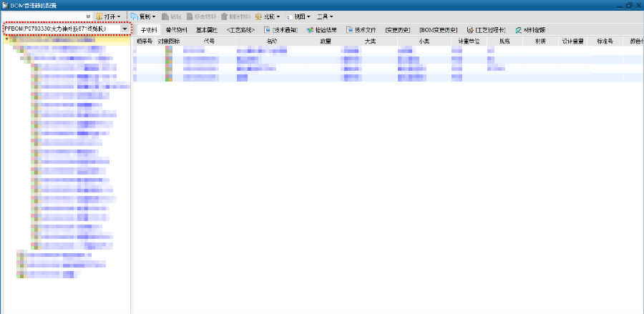This screenshot has height=314, width=644.
Task: Click the 材料定额 tab icon
Action: (518, 30)
